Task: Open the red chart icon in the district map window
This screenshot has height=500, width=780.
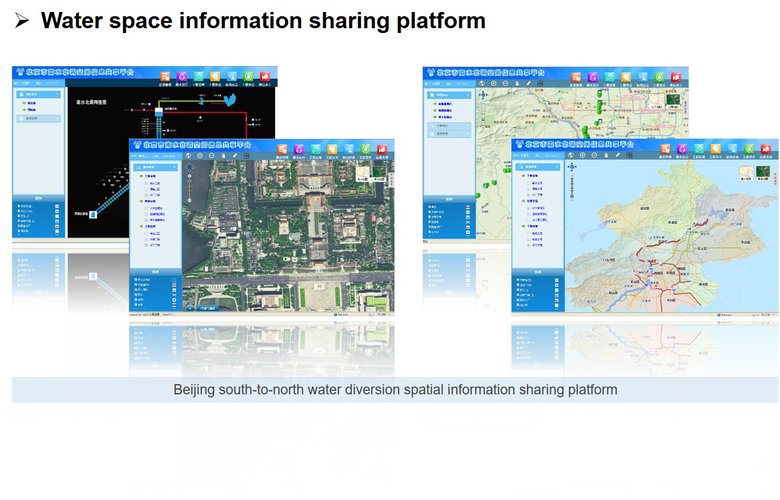Action: [x=766, y=149]
